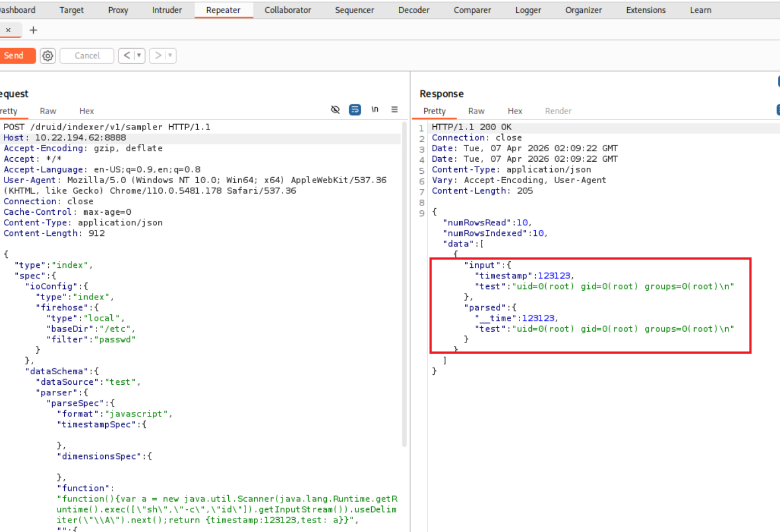This screenshot has height=532, width=780.
Task: Click the Host header value 10.22.194.62:8888
Action: (x=80, y=137)
